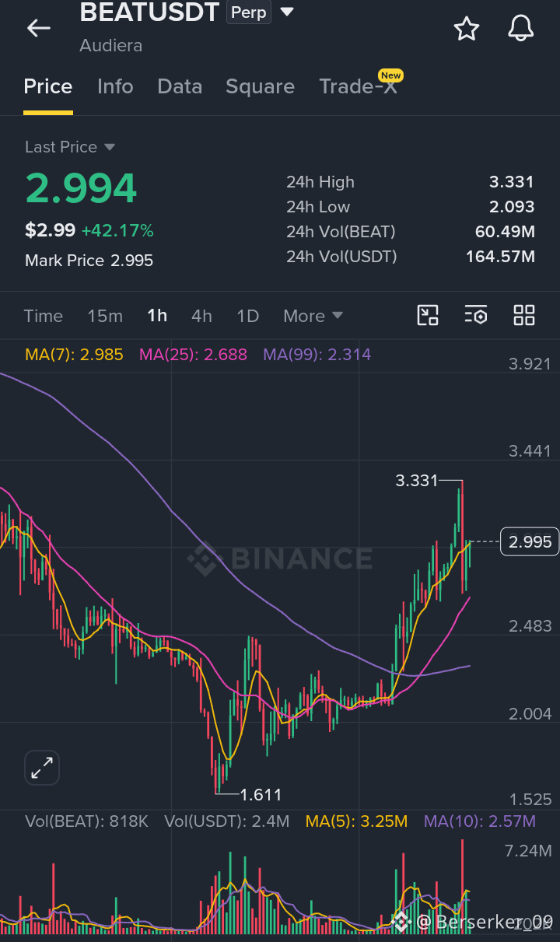Switch to the Data tab
This screenshot has width=560, height=942.
tap(180, 86)
